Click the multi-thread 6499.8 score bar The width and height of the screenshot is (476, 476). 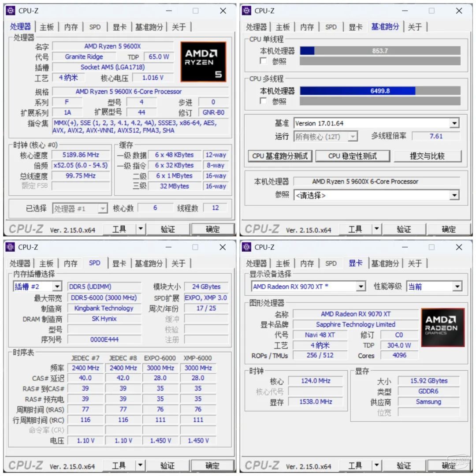click(380, 91)
